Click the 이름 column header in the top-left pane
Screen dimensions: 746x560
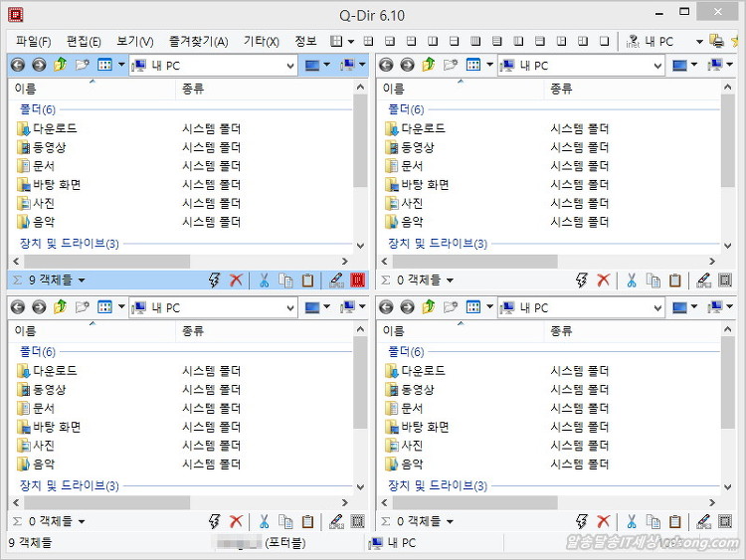(26, 90)
